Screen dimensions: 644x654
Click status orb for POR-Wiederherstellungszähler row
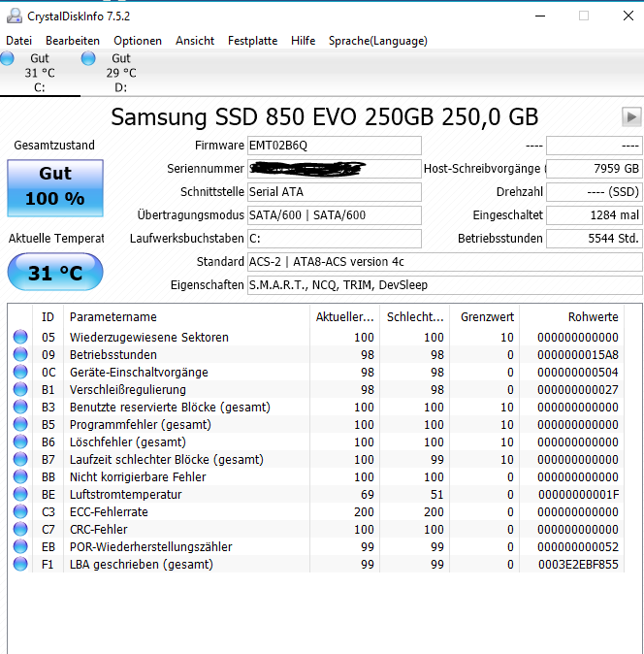tap(20, 546)
